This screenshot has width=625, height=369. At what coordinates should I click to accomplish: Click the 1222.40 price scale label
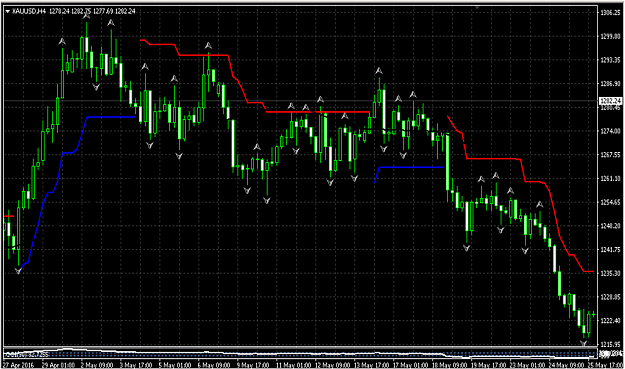[x=610, y=321]
